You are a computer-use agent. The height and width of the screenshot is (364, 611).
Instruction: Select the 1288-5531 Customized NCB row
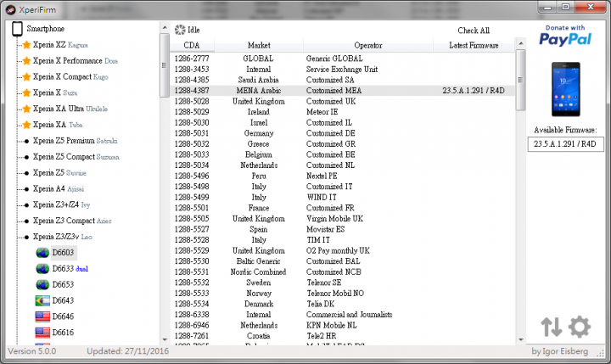[x=343, y=272]
